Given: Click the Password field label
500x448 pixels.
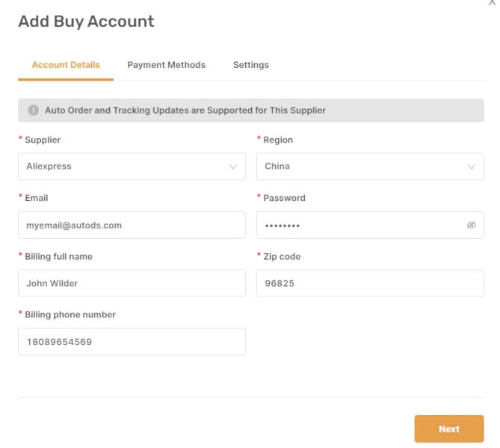Looking at the screenshot, I should [x=284, y=198].
